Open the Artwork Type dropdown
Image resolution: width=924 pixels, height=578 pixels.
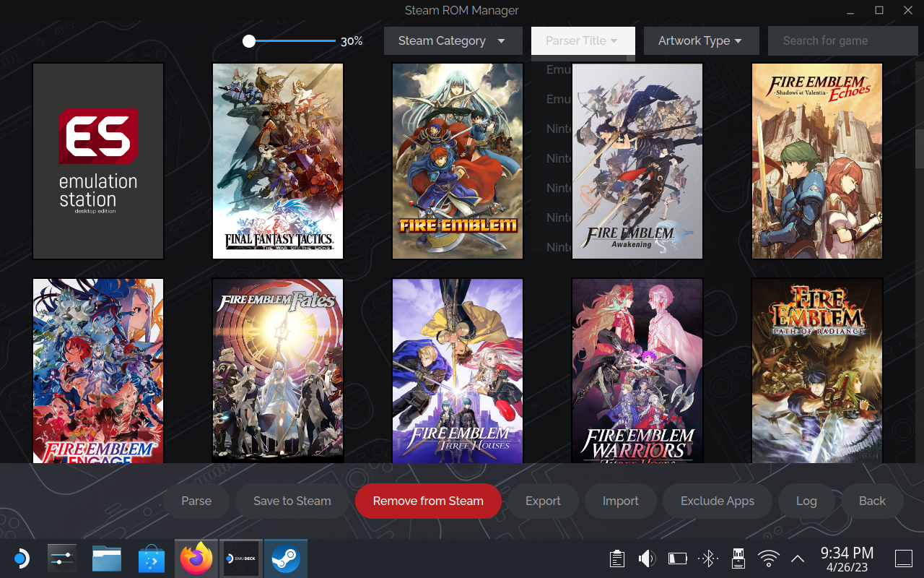701,40
